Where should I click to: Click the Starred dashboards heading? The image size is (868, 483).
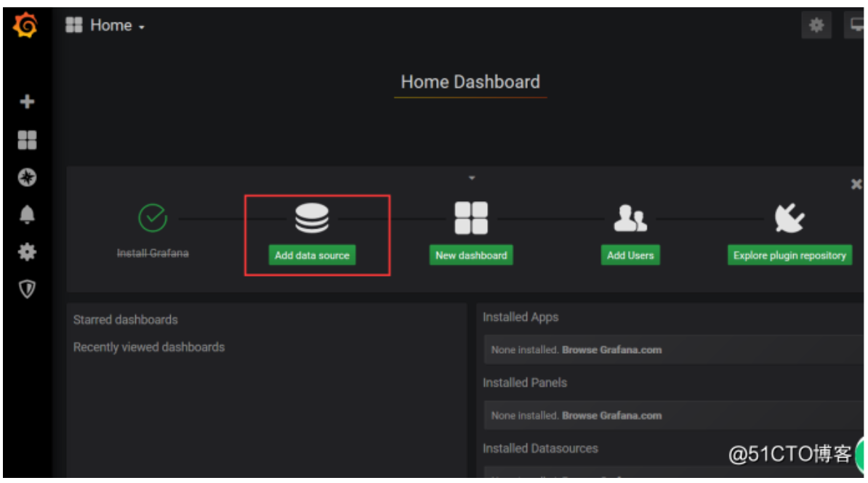[126, 320]
